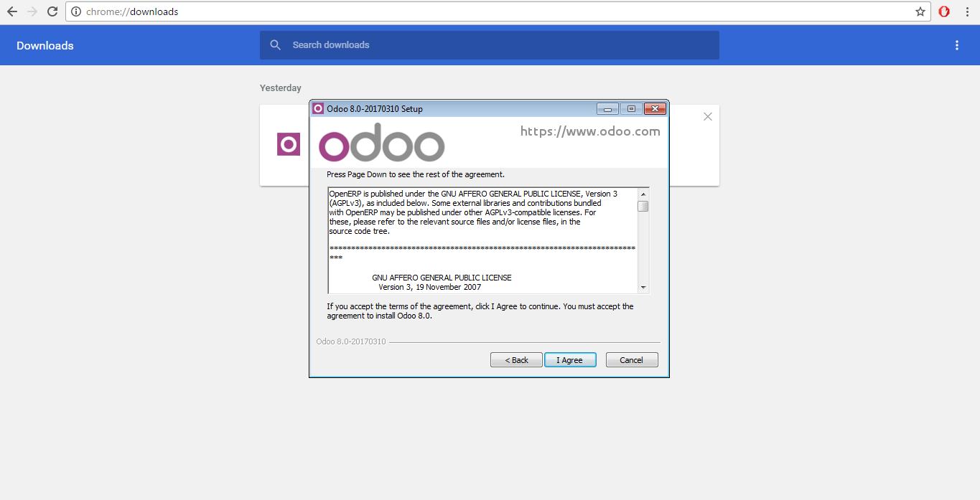
Task: Click the bookmark star in the address bar
Action: tap(921, 11)
